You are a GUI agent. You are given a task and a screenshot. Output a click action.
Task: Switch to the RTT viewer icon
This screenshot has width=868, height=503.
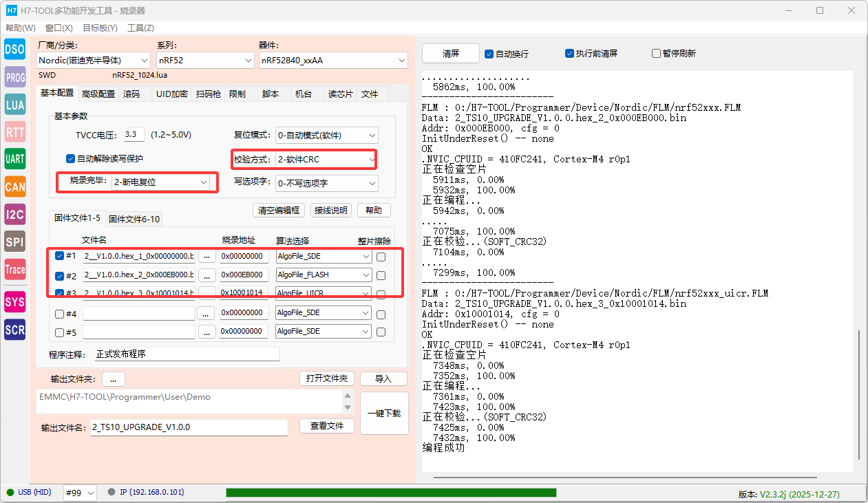(15, 132)
